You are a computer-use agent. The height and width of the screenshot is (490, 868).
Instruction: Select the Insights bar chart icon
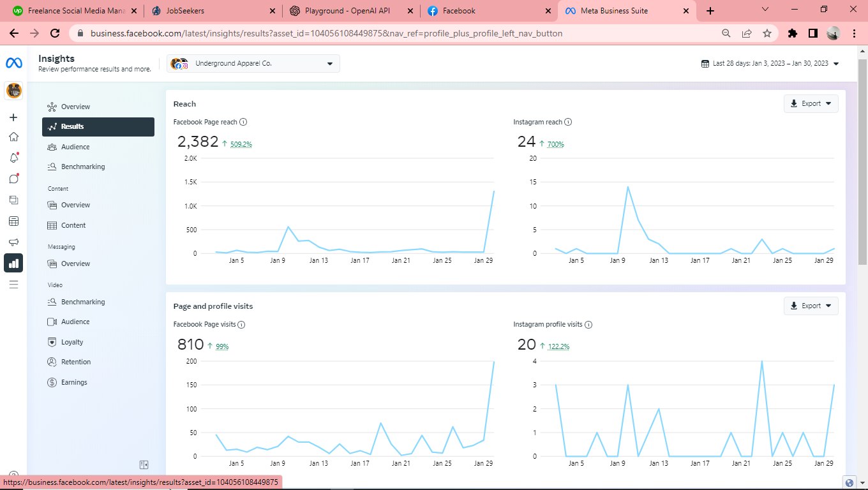(x=13, y=263)
